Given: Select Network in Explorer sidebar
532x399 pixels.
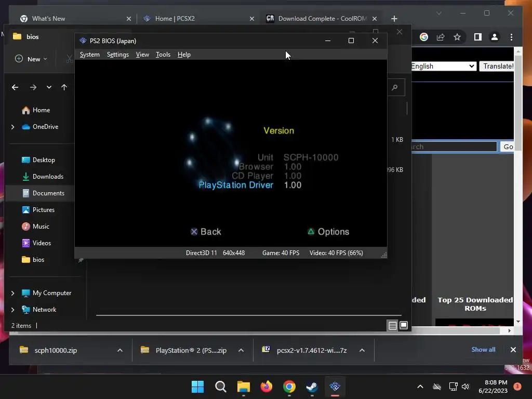Looking at the screenshot, I should coord(45,310).
